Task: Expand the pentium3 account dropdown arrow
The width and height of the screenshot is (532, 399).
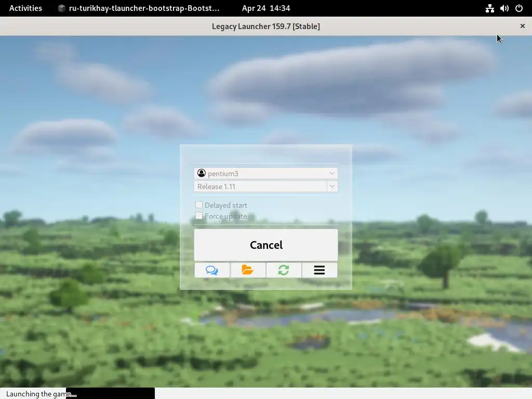Action: pos(332,173)
